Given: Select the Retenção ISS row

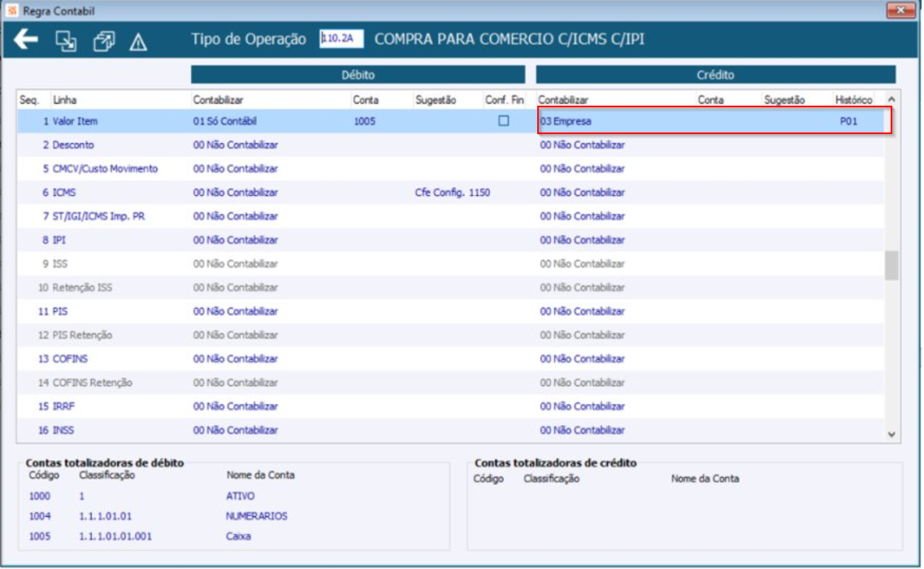Looking at the screenshot, I should point(451,287).
